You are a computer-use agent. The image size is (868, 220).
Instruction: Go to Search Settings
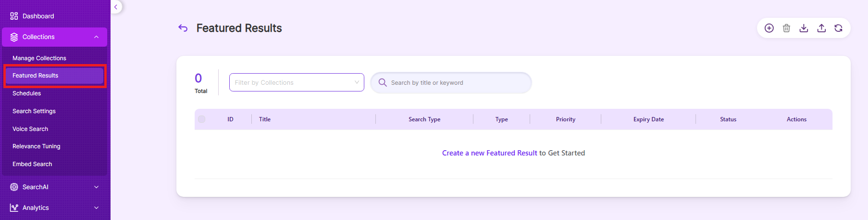(x=34, y=111)
